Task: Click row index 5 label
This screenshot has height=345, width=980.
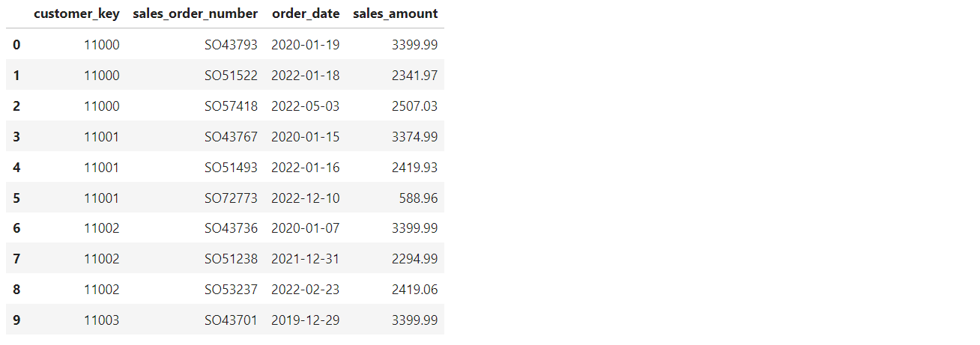Action: pos(16,198)
